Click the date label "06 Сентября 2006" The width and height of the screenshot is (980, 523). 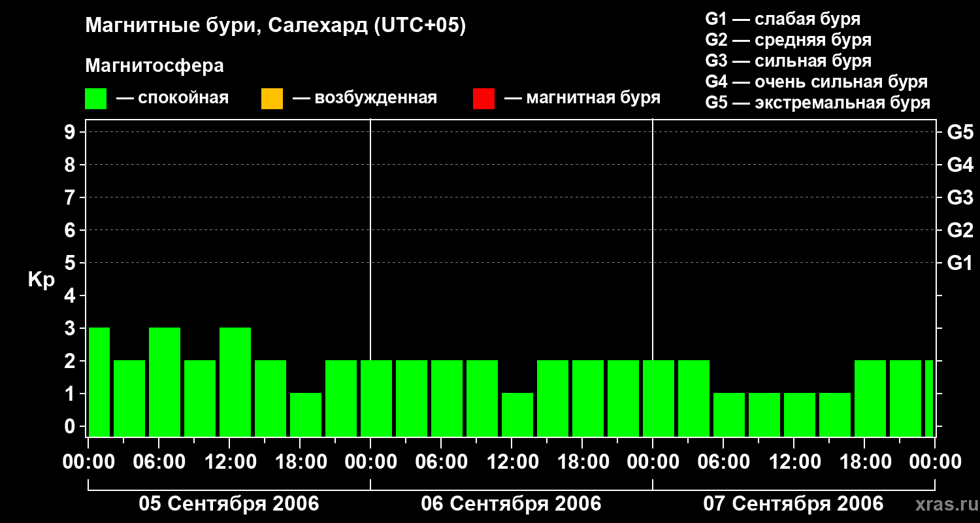(x=511, y=504)
